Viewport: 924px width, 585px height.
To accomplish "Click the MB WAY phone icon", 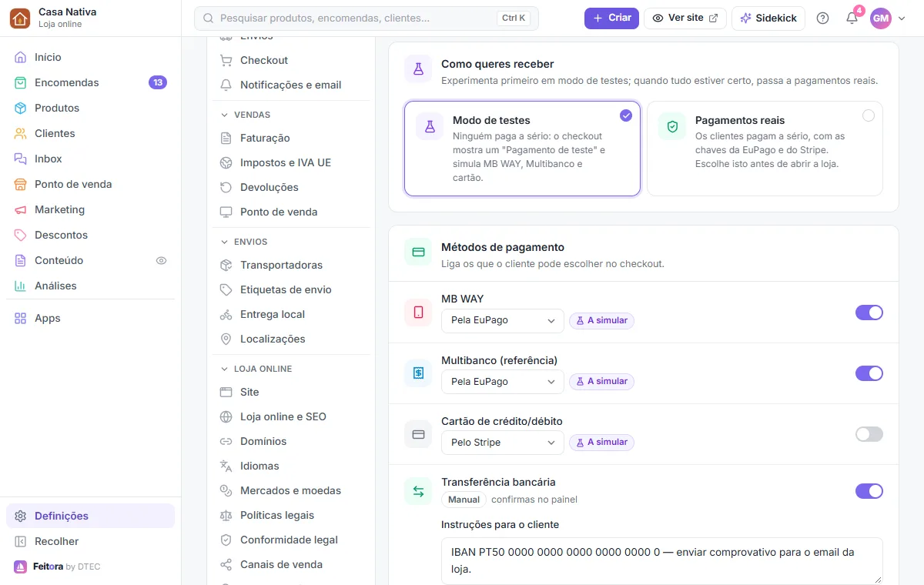I will tap(418, 312).
